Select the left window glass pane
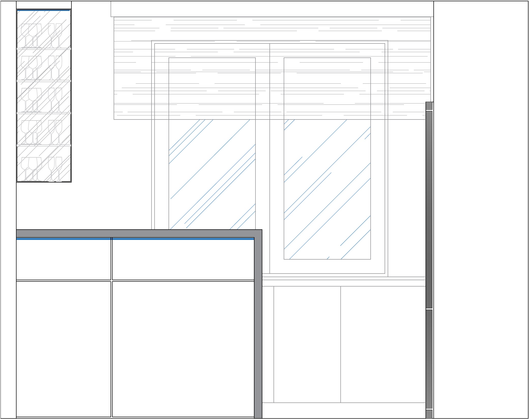 click(x=212, y=175)
